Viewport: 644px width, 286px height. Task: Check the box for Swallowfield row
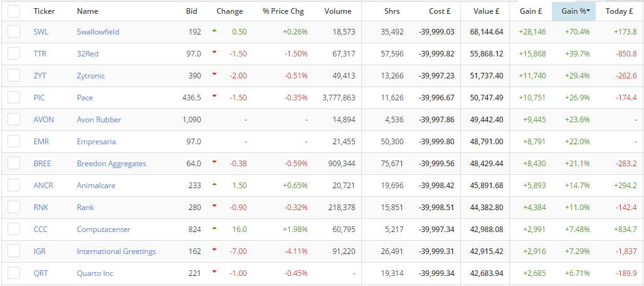[x=14, y=31]
